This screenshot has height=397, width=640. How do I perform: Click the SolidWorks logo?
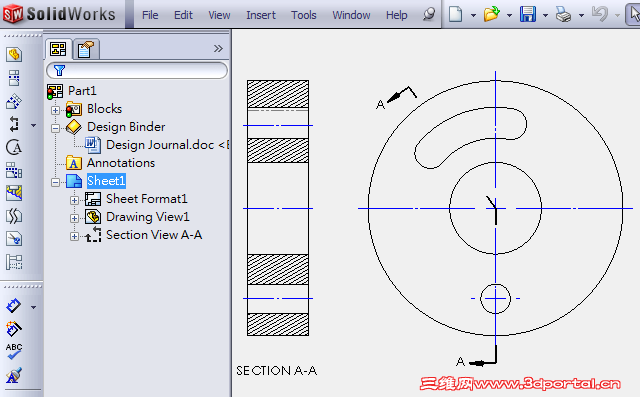(x=59, y=14)
